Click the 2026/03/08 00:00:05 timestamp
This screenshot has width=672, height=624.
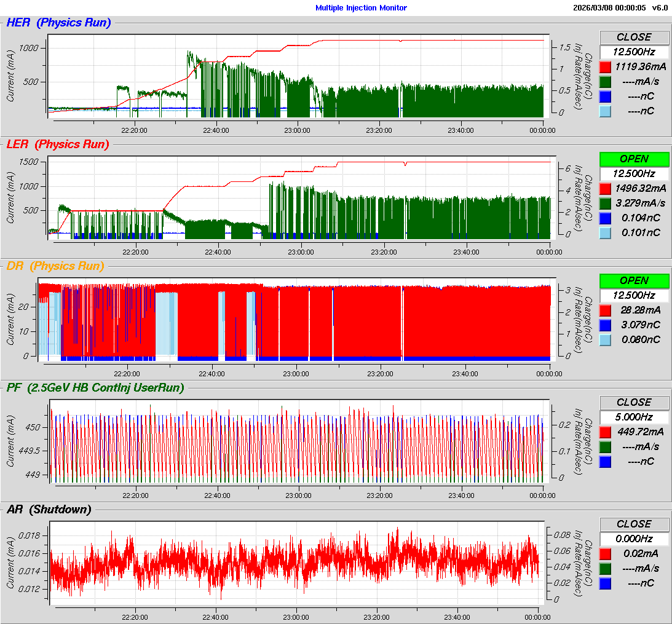pyautogui.click(x=609, y=8)
